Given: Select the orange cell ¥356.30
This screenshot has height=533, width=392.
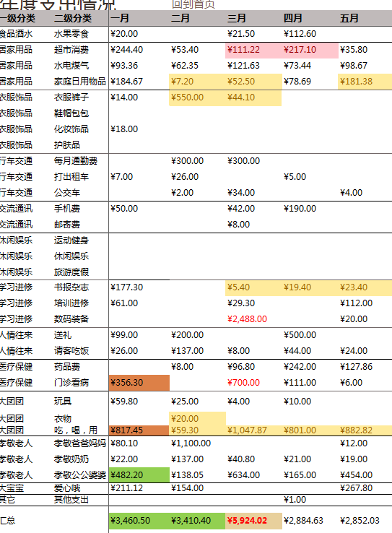Looking at the screenshot, I should click(x=139, y=383).
